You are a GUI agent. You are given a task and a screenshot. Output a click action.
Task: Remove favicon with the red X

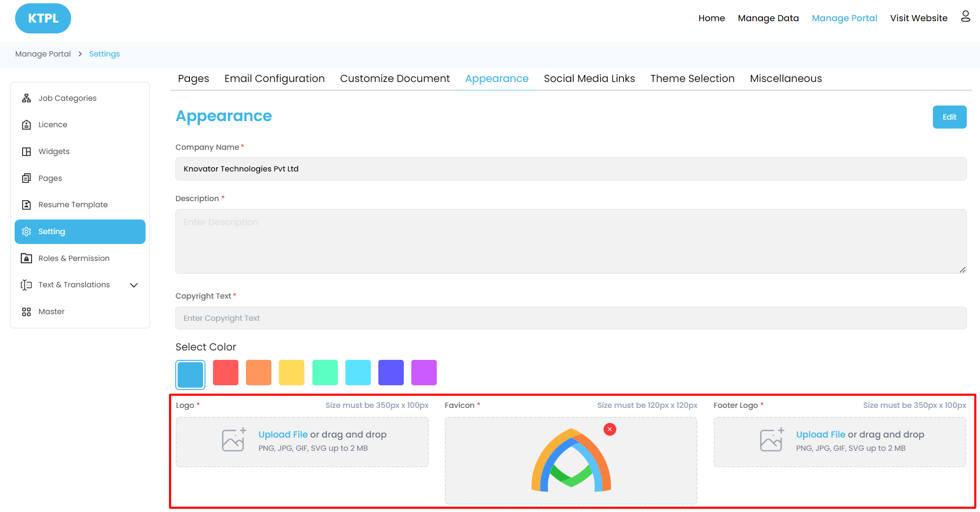coord(610,429)
